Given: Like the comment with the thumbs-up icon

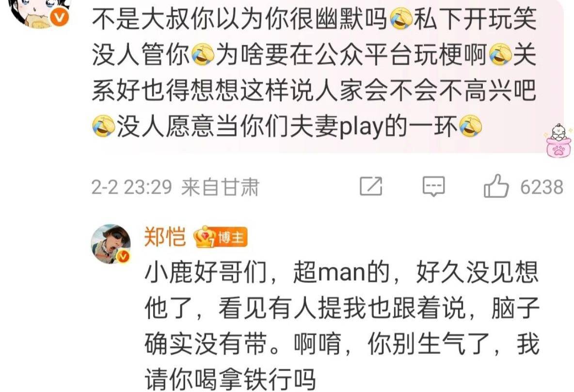Looking at the screenshot, I should [496, 186].
